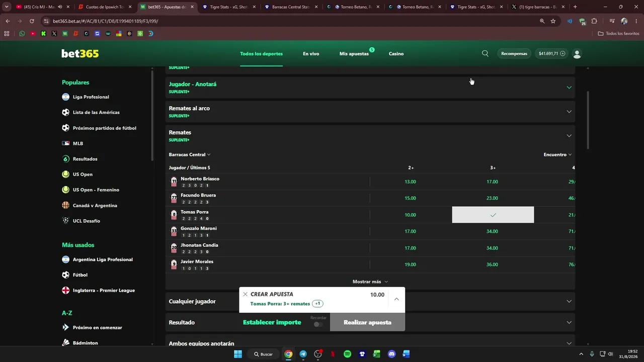Viewport: 644px width, 362px height.
Task: Open the account profile icon
Action: [577, 54]
